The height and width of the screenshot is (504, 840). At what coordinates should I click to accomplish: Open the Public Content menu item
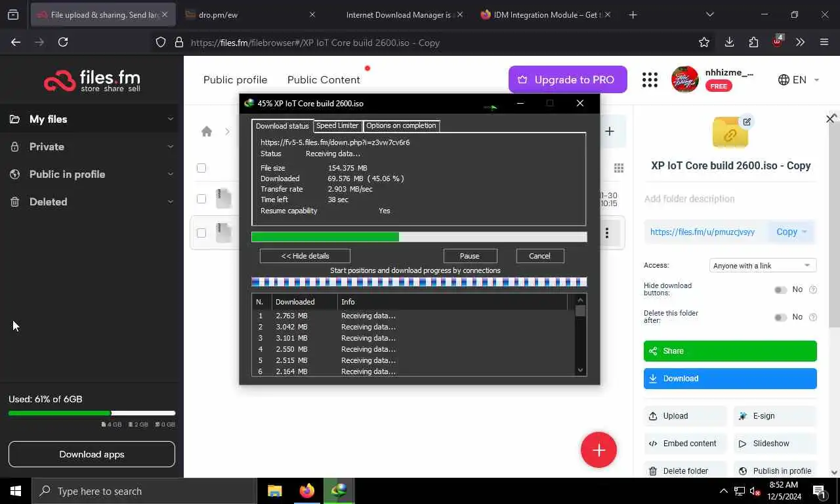coord(324,79)
